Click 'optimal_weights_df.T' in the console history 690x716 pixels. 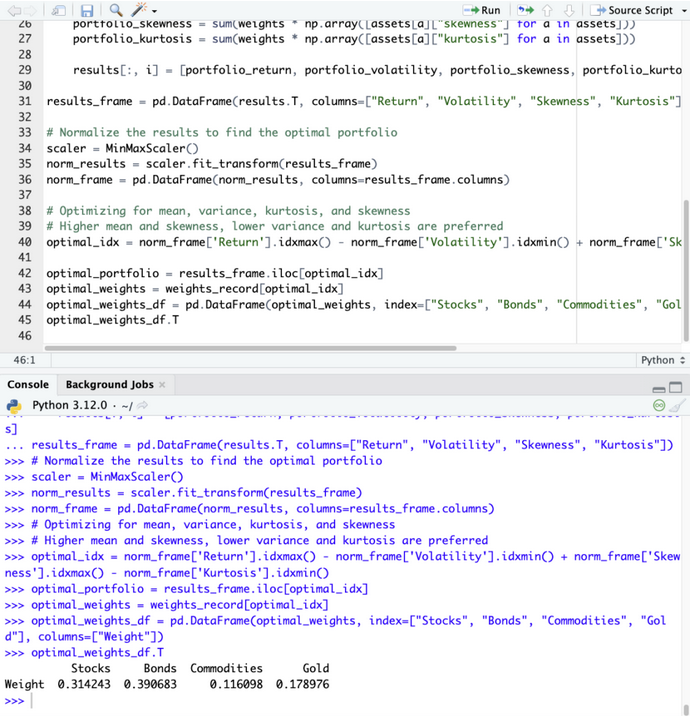(x=98, y=653)
